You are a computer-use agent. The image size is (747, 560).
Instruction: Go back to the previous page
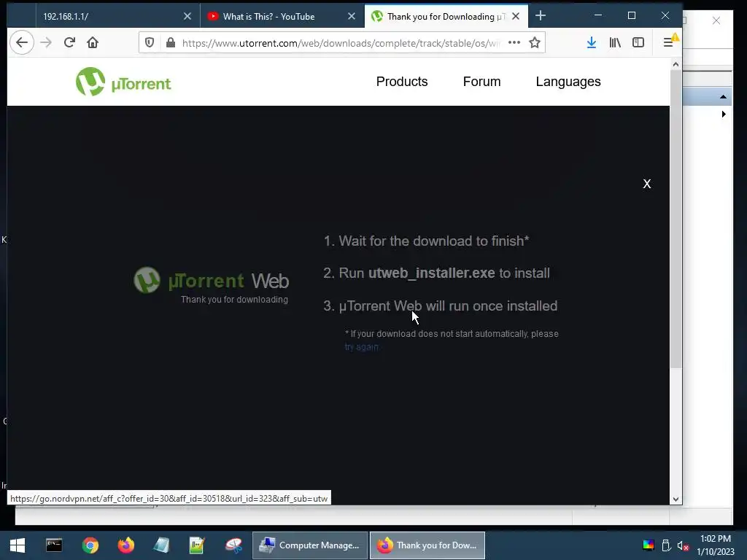click(21, 42)
